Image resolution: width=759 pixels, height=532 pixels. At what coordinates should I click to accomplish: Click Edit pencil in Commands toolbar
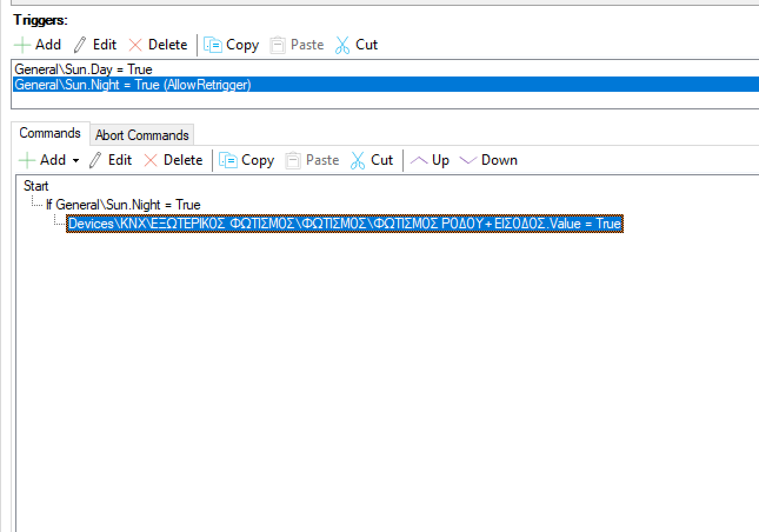click(x=111, y=160)
